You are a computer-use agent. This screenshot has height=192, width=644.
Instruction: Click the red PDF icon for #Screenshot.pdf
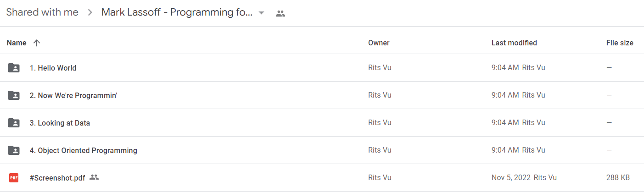click(x=14, y=178)
